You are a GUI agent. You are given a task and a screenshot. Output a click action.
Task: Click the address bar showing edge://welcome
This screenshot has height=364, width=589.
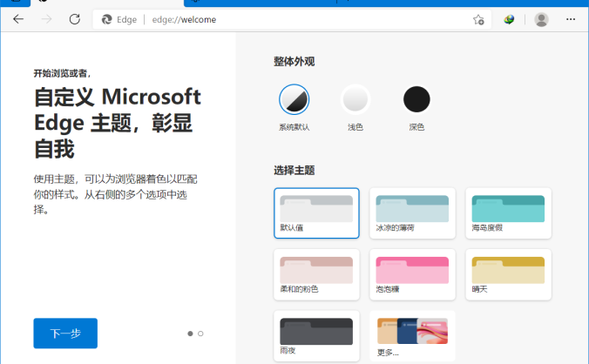(x=292, y=19)
